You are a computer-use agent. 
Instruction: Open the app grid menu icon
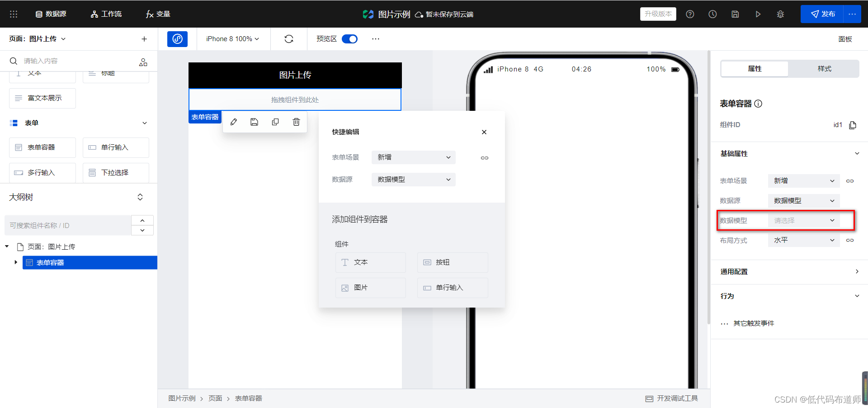(14, 14)
